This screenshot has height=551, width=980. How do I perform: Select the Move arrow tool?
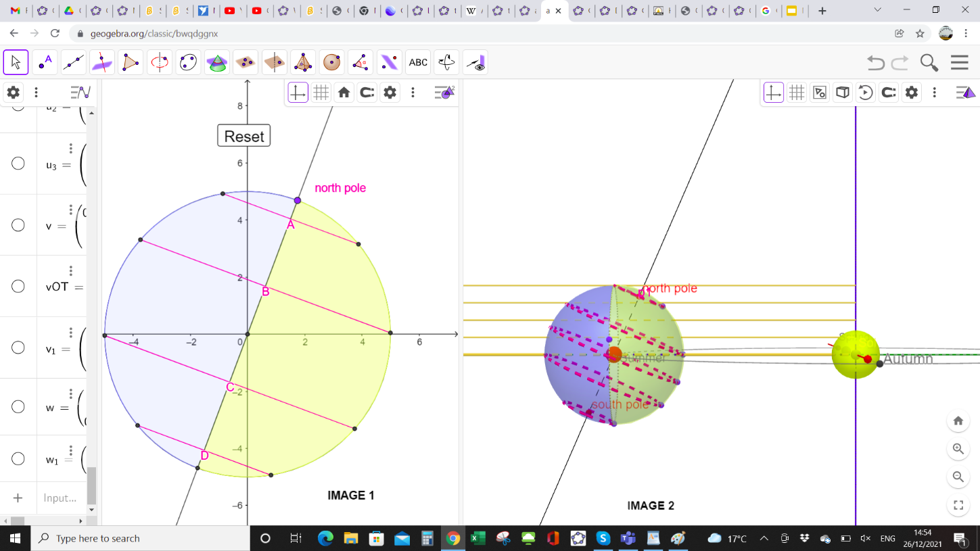16,62
